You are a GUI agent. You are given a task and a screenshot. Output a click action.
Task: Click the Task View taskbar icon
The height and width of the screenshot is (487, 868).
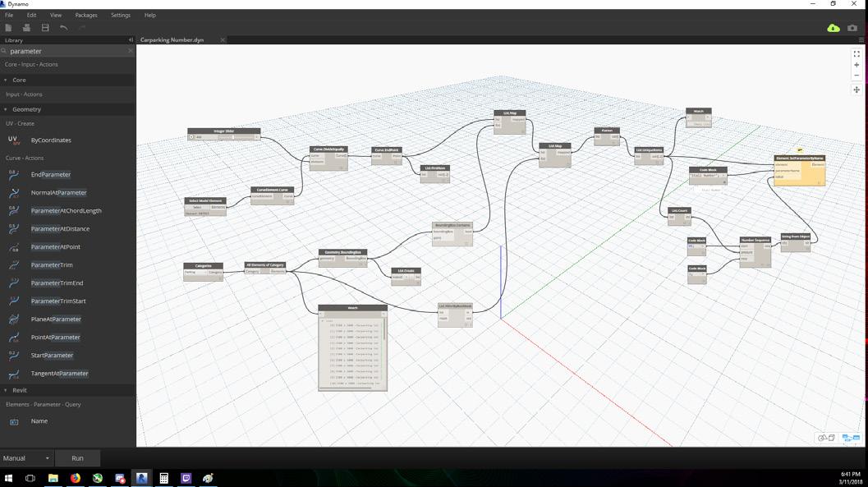[30, 478]
